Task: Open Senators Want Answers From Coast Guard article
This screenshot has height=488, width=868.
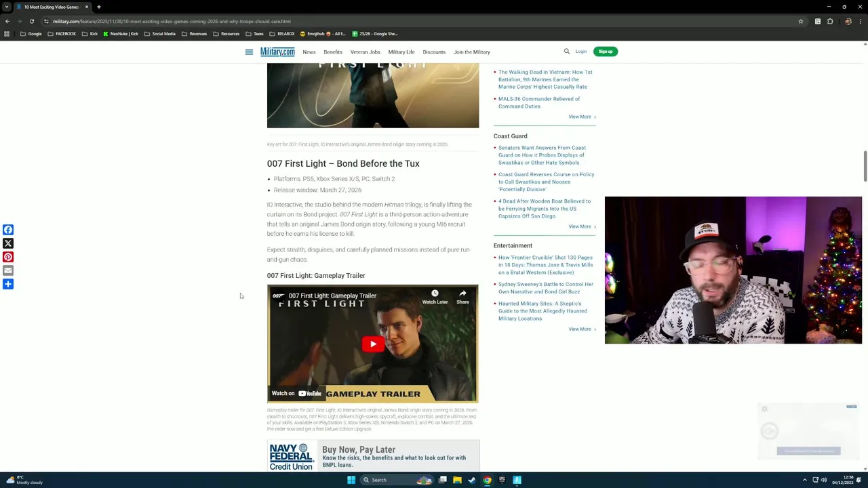Action: pos(542,155)
